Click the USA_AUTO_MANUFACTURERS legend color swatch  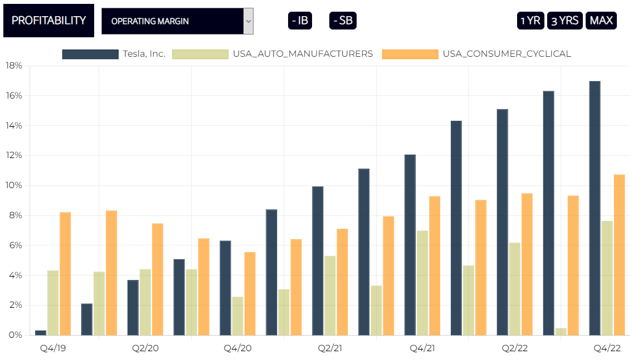coord(201,54)
